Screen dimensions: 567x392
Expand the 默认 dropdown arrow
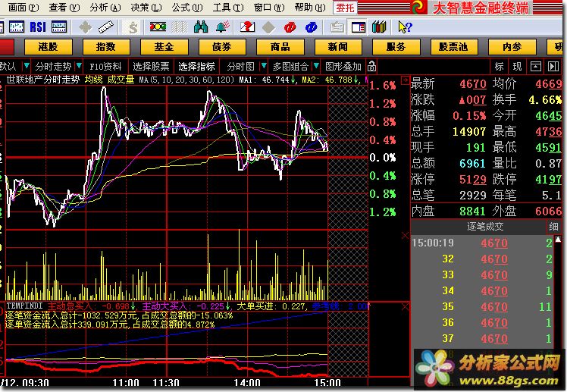(26, 66)
